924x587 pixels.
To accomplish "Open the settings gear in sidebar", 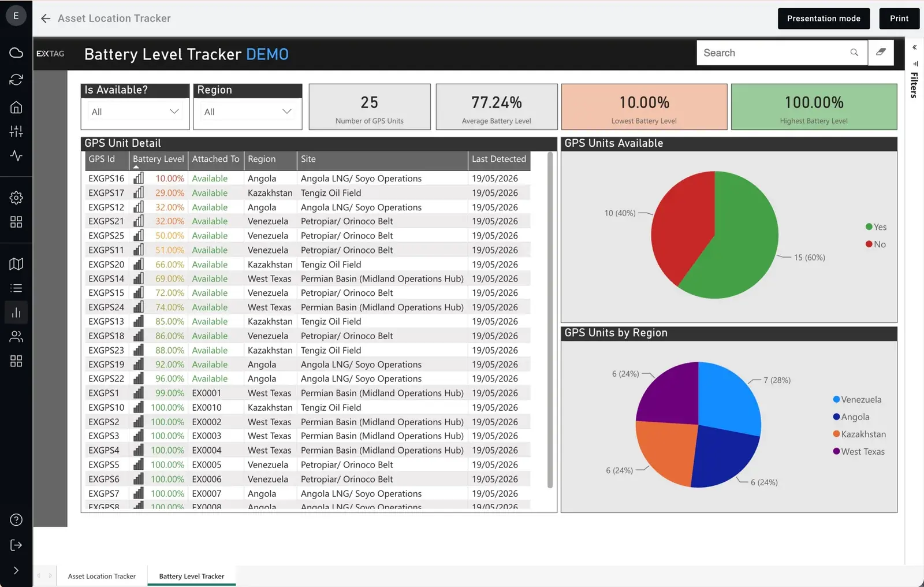I will click(x=16, y=198).
